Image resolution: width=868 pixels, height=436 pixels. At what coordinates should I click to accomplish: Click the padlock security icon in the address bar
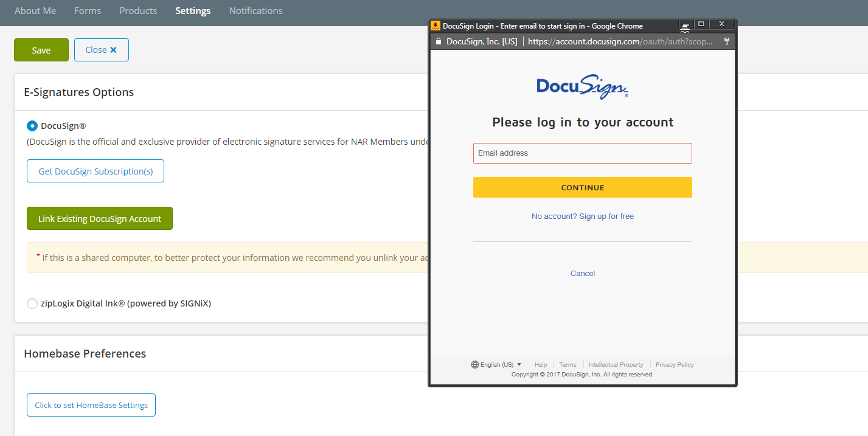[439, 41]
